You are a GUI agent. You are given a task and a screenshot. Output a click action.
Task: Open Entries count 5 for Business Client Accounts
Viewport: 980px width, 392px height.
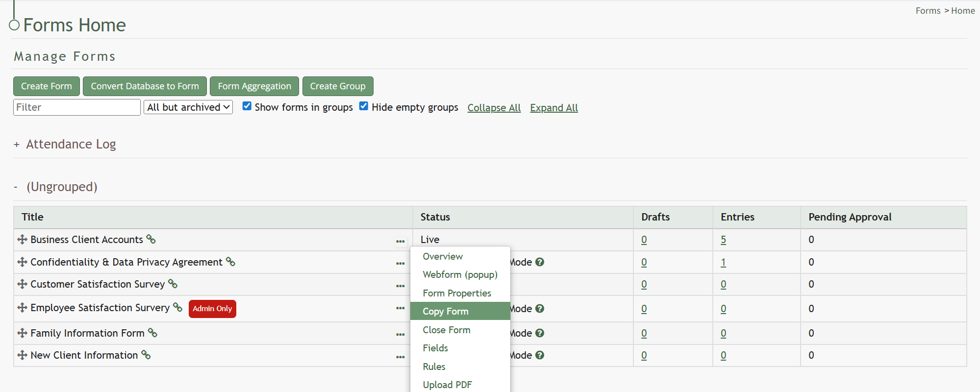point(724,240)
